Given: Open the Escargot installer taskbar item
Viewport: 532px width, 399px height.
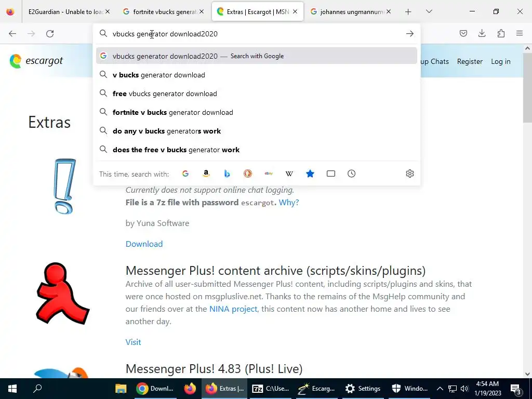Looking at the screenshot, I should coord(317,389).
